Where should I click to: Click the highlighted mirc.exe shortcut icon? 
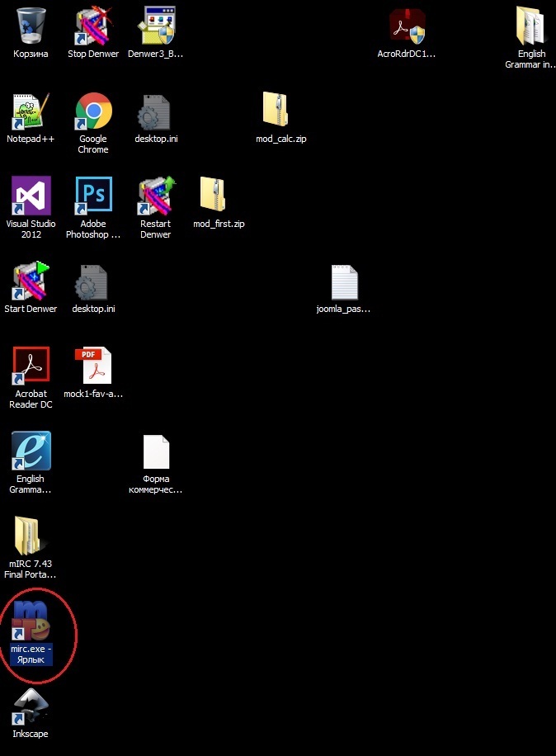point(31,622)
